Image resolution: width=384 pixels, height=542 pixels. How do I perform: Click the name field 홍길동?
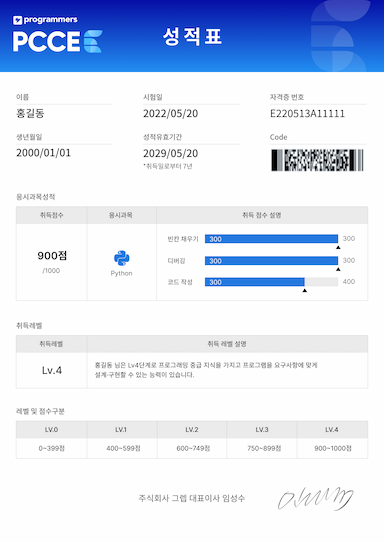point(30,113)
